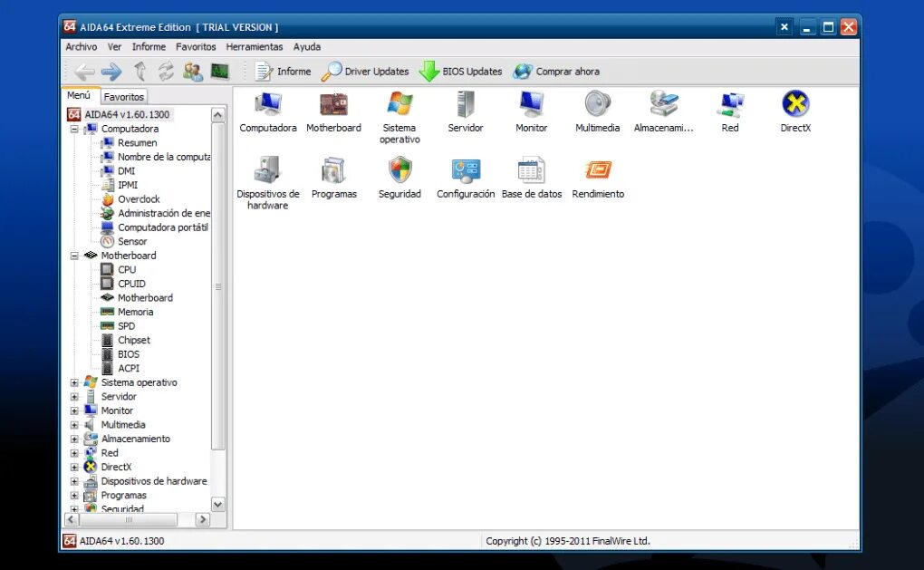The height and width of the screenshot is (570, 924).
Task: Click the horizontal scrollbar right arrow
Action: 203,520
